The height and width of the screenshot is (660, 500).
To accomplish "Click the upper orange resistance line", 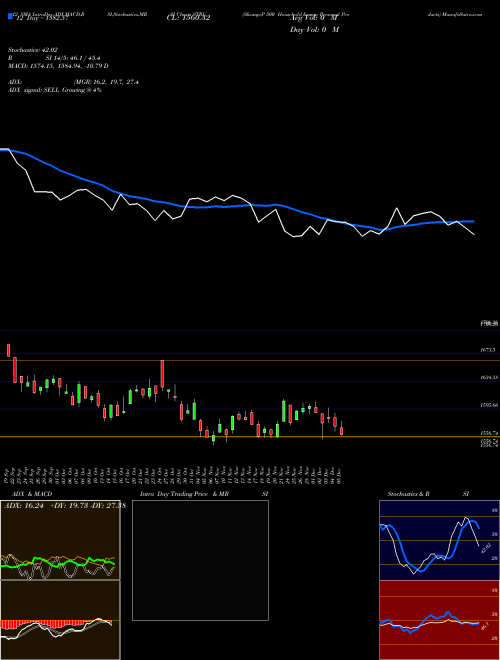I will click(250, 361).
